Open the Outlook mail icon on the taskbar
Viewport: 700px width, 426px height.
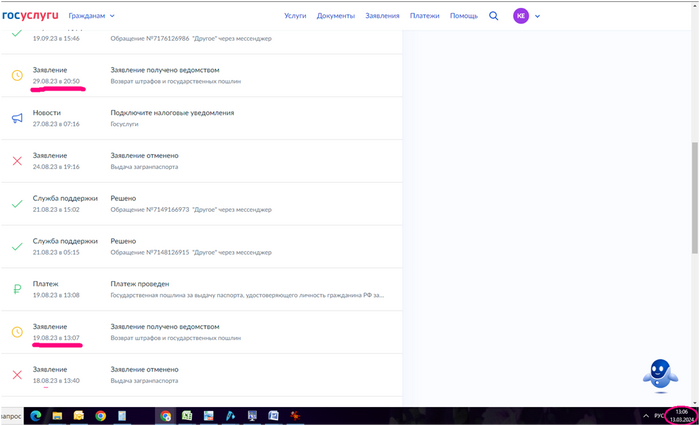click(79, 416)
